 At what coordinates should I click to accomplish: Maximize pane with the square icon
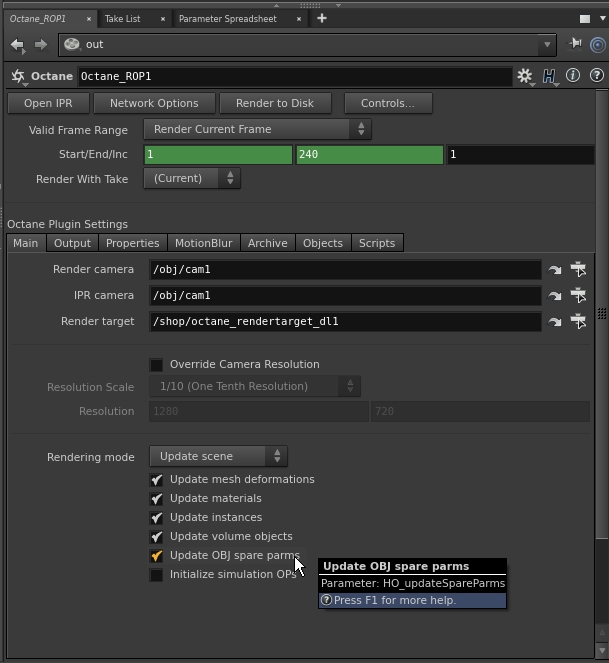coord(585,19)
